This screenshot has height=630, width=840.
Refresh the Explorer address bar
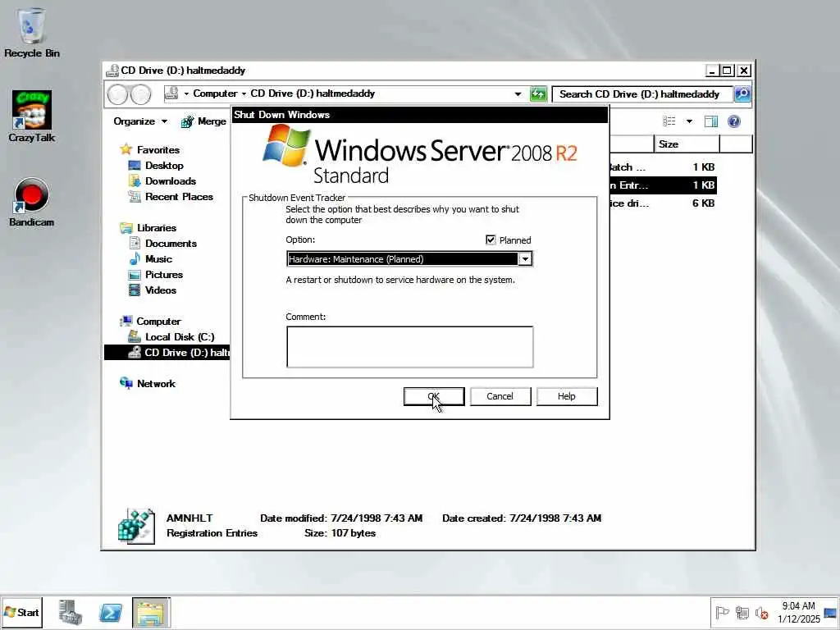point(538,94)
